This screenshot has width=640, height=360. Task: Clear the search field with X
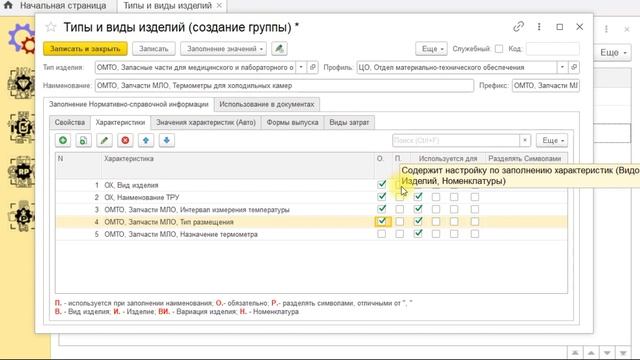pos(525,140)
